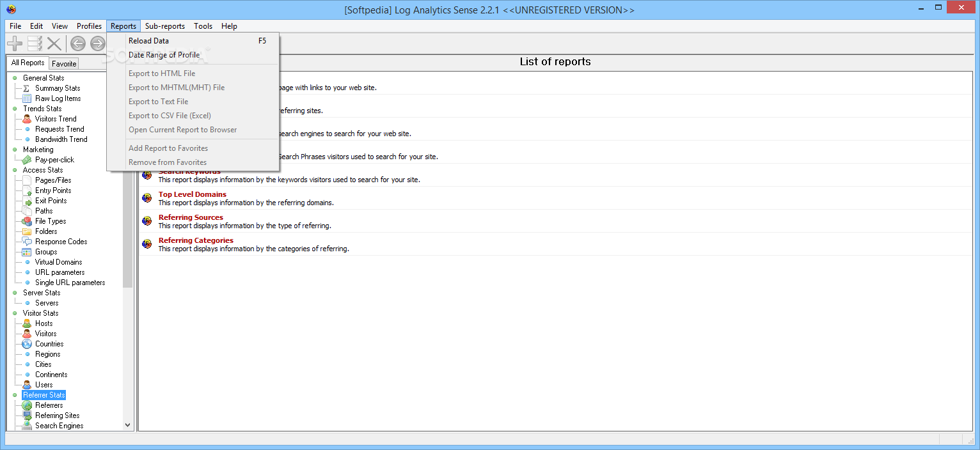Click the Pay-per-click money icon
Screen dimensions: 980x450
(27, 160)
